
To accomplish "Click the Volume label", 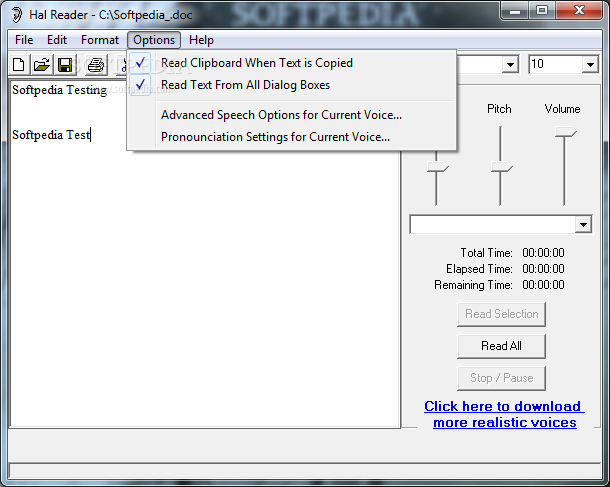I will tap(562, 109).
